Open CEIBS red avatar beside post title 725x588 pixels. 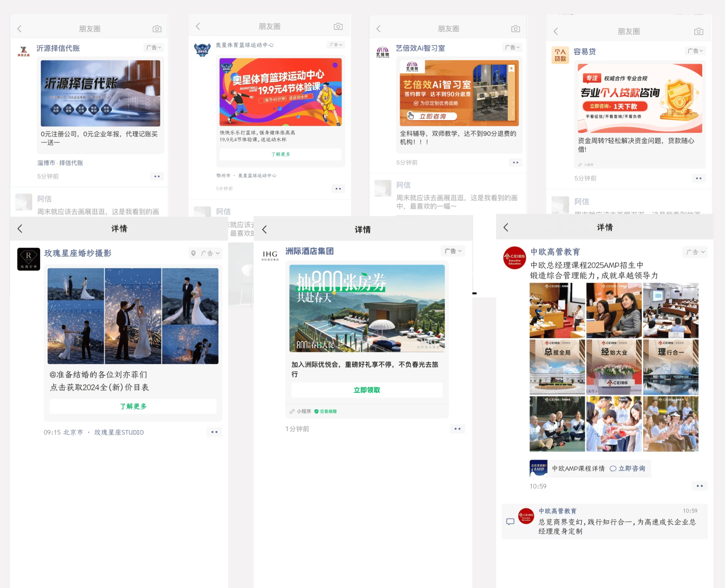(x=515, y=258)
